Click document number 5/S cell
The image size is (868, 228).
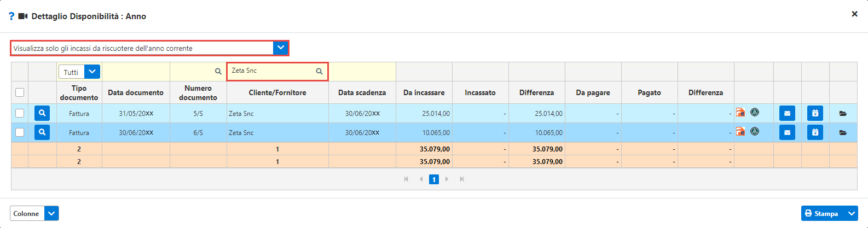(x=198, y=114)
